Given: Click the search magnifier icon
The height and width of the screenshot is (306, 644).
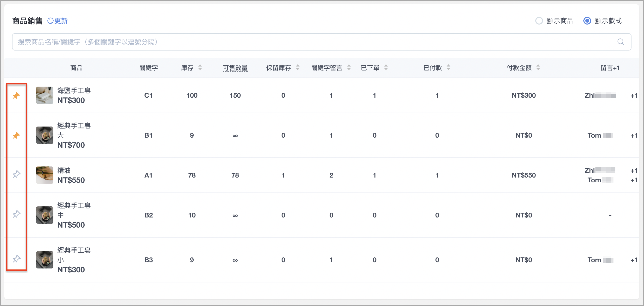Looking at the screenshot, I should click(x=621, y=42).
